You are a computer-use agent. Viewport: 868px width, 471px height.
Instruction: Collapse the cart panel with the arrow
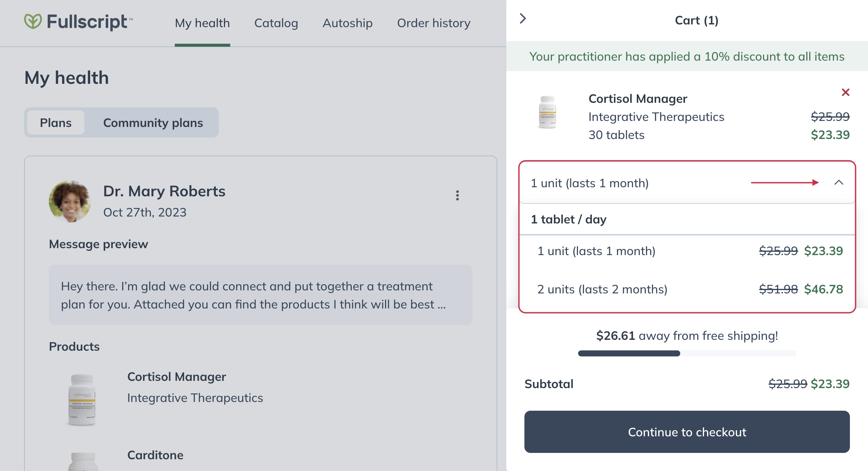point(523,18)
